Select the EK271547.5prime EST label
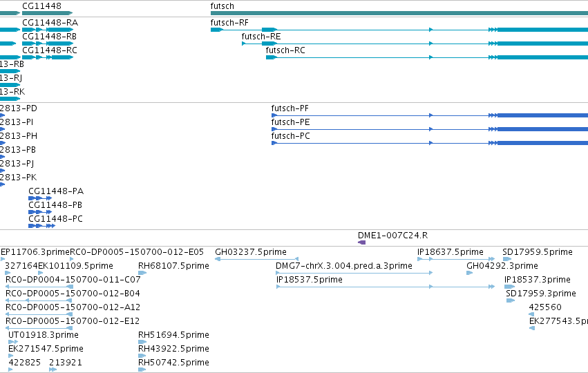The width and height of the screenshot is (588, 373). [x=46, y=349]
